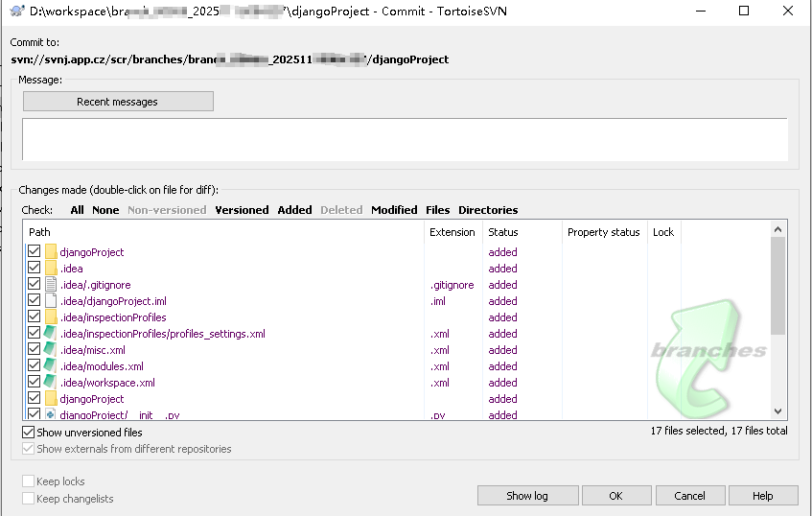Click file list scrollbar up arrow
This screenshot has width=812, height=516.
pyautogui.click(x=777, y=229)
